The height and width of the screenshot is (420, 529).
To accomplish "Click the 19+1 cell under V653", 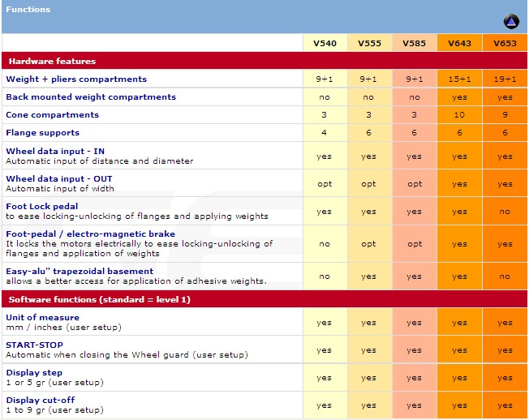I will pyautogui.click(x=505, y=79).
